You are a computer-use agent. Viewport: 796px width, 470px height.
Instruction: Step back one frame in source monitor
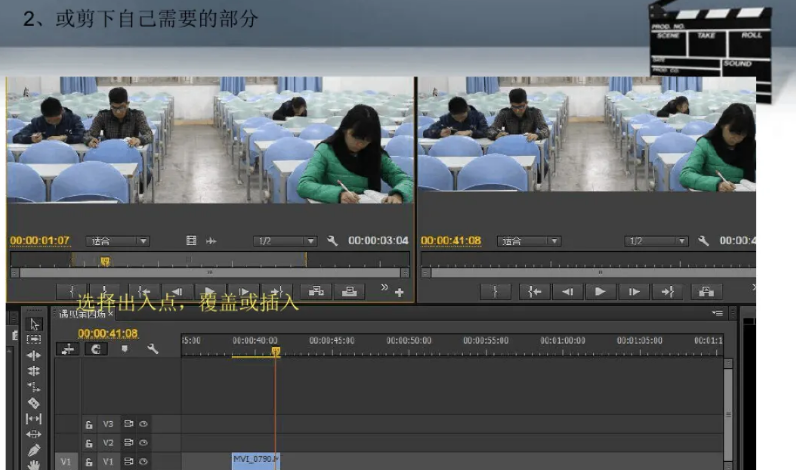point(176,291)
